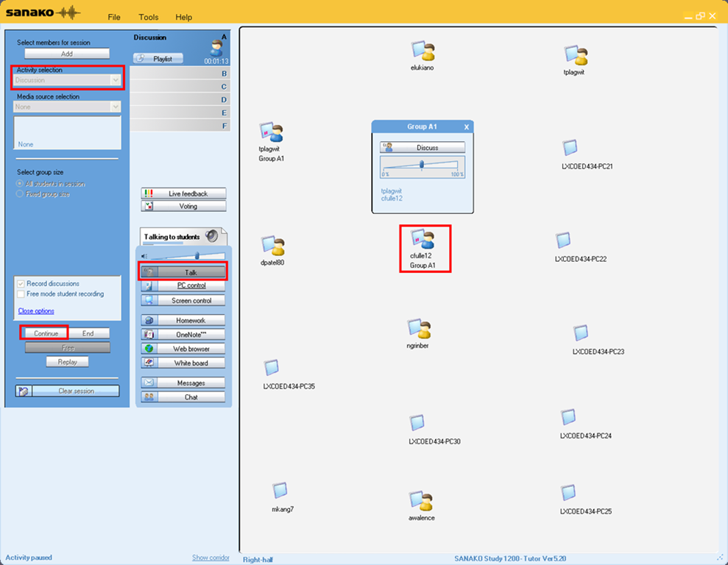
Task: Expand session B in the session list
Action: (x=180, y=74)
